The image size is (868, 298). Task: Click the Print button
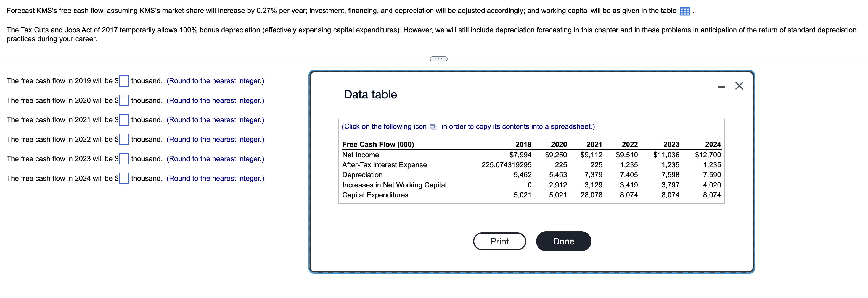(x=499, y=241)
